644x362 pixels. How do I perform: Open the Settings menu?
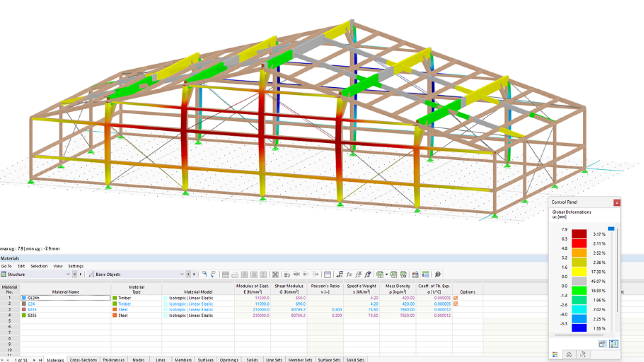pos(76,266)
